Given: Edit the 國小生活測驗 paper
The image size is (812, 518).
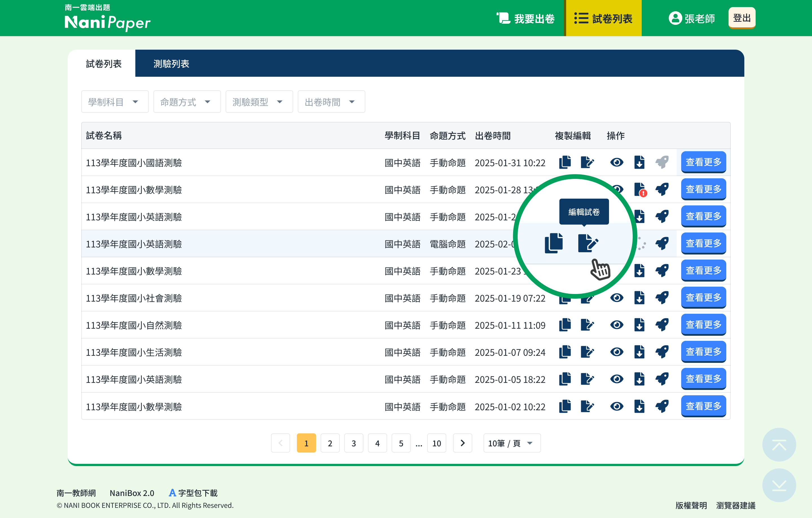Looking at the screenshot, I should [587, 352].
